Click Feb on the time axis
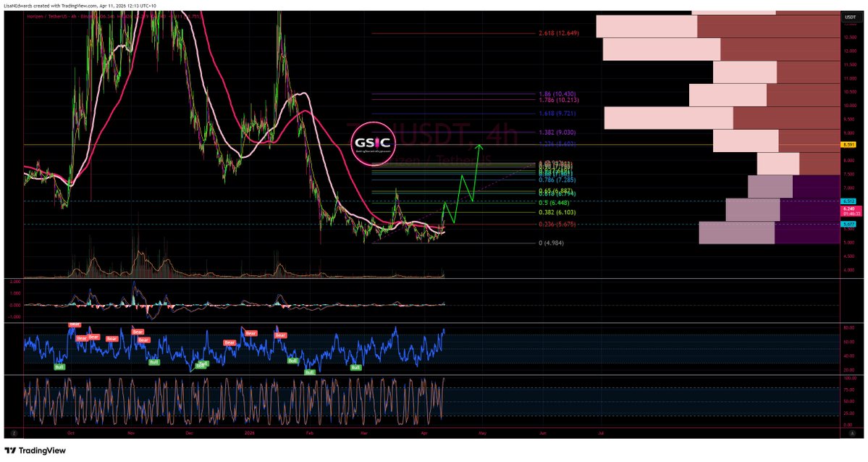Viewport: 868px width, 462px height. click(x=309, y=433)
